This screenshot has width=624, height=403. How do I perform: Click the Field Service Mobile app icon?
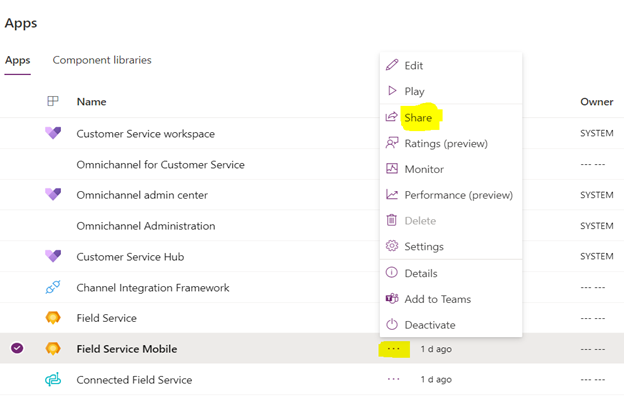(53, 348)
